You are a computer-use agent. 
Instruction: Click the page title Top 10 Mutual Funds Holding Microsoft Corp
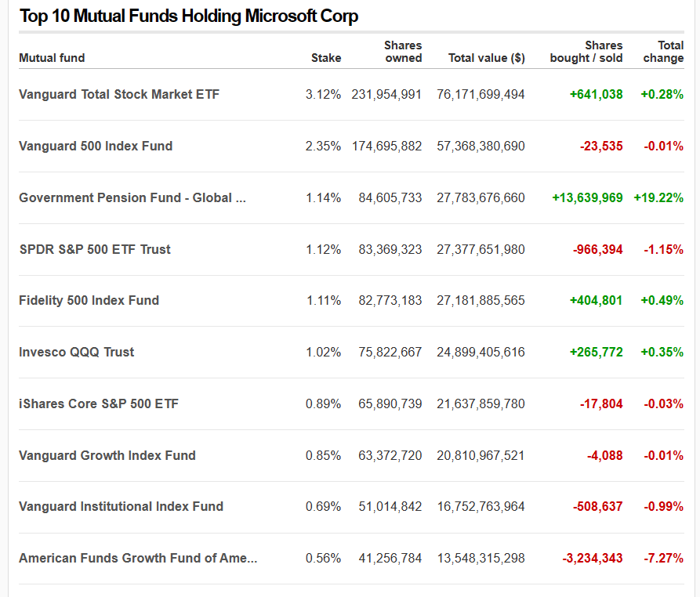[x=189, y=16]
